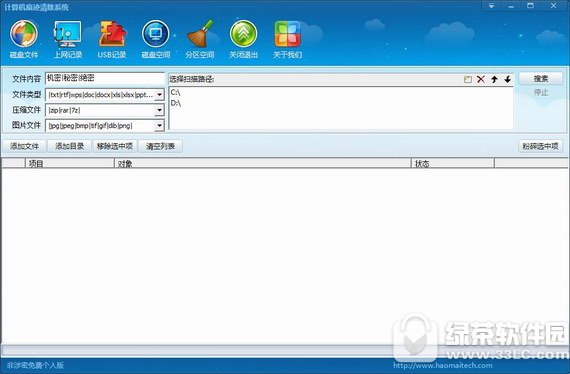
Task: Expand the 压缩文件 archive type dropdown
Action: (160, 110)
